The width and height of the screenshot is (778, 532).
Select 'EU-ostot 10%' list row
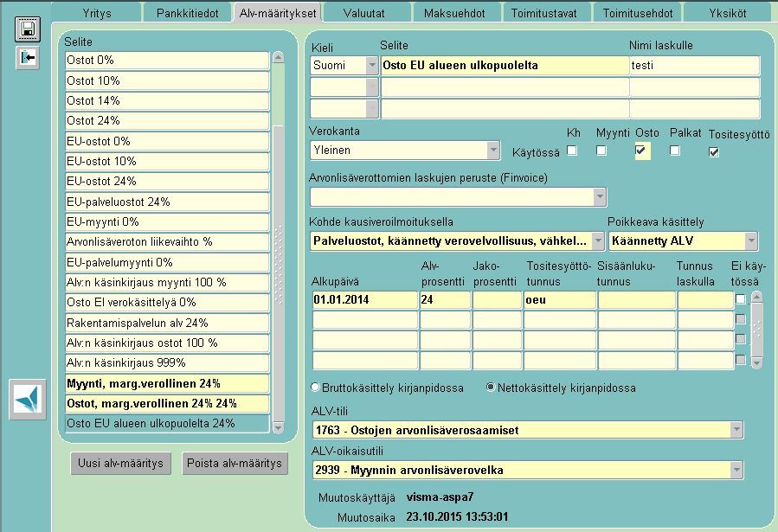[x=167, y=161]
